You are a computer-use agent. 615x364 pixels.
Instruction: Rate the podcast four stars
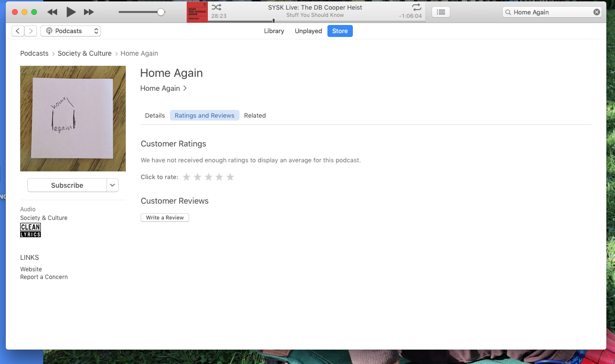[219, 177]
